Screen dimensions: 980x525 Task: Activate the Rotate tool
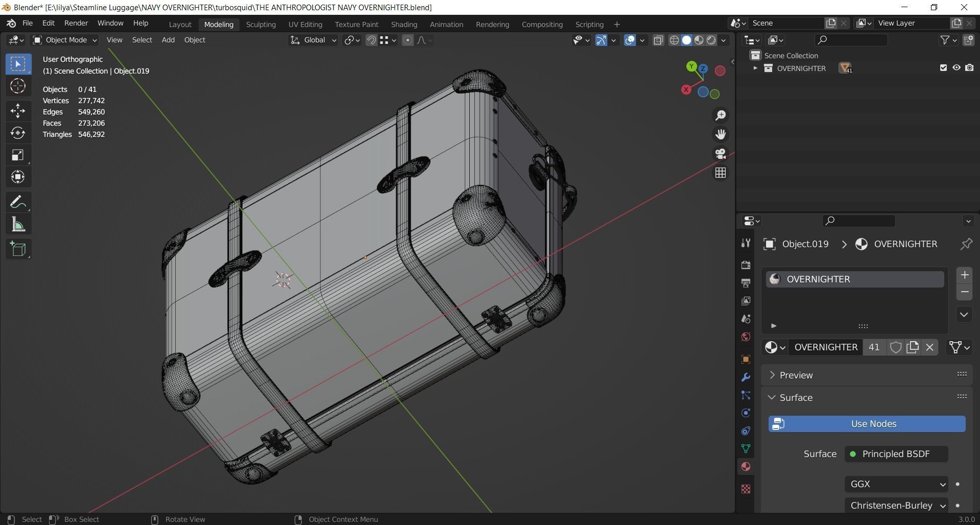click(x=18, y=133)
